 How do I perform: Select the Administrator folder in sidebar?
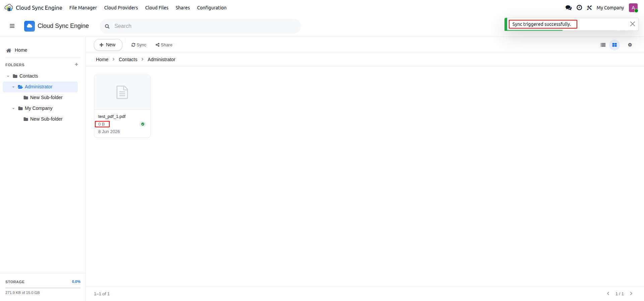click(40, 87)
